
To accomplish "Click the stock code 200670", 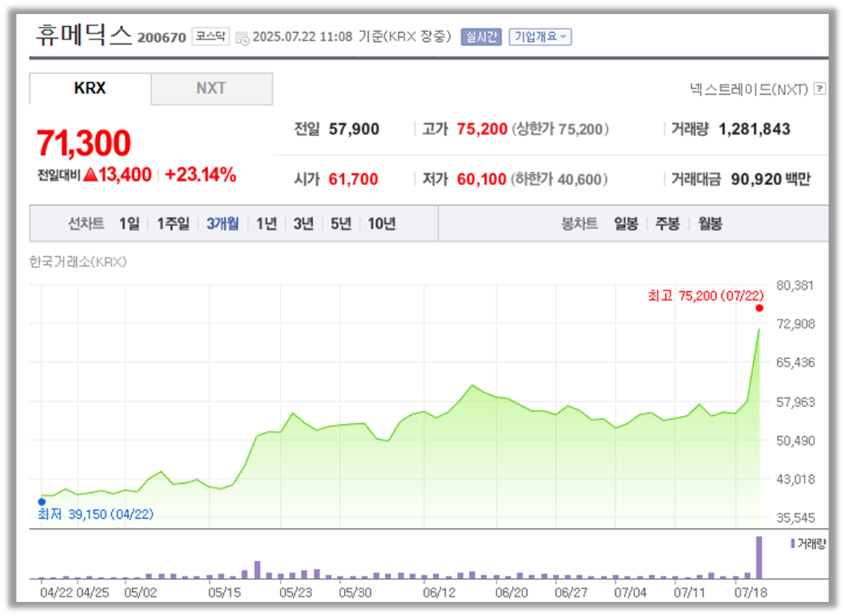I will (162, 38).
